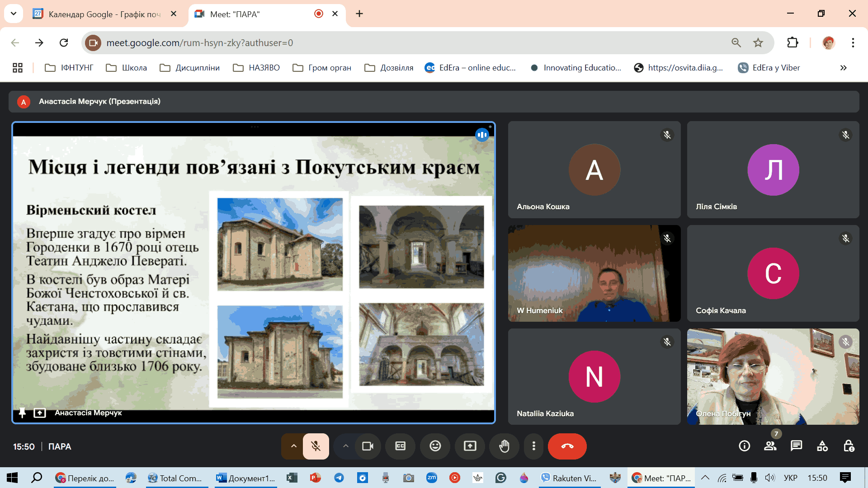Turn on closed captions
This screenshot has width=868, height=488.
tap(401, 446)
